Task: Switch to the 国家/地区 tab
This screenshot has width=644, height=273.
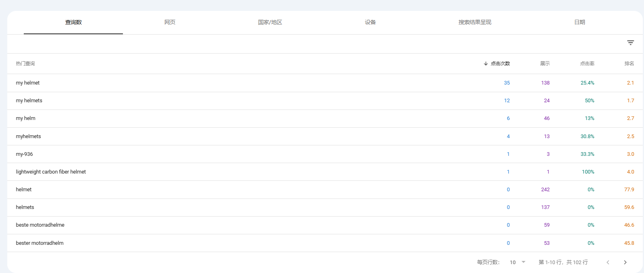Action: tap(270, 22)
